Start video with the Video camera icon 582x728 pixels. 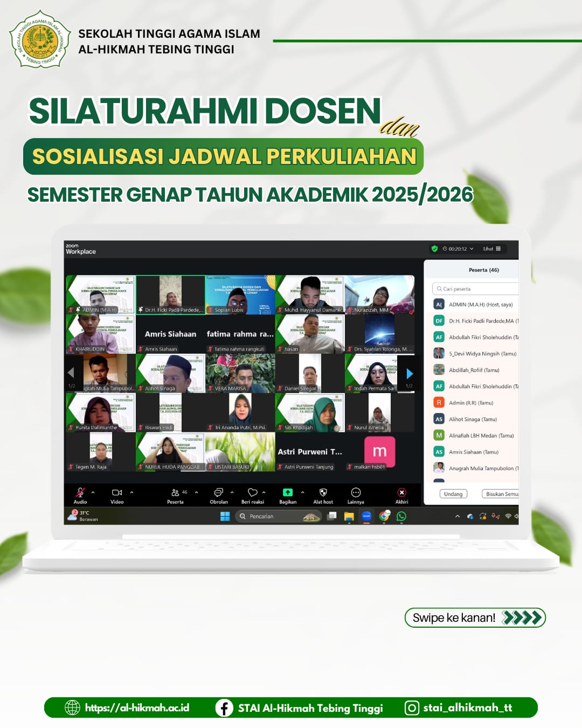click(117, 491)
